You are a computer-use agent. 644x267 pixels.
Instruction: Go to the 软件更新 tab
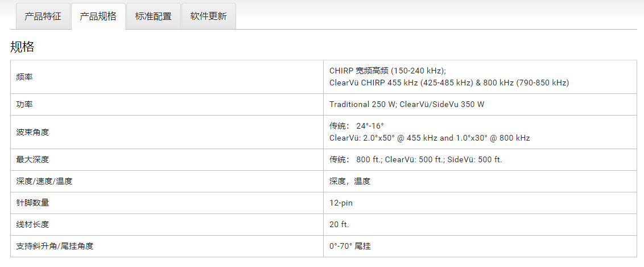(208, 16)
